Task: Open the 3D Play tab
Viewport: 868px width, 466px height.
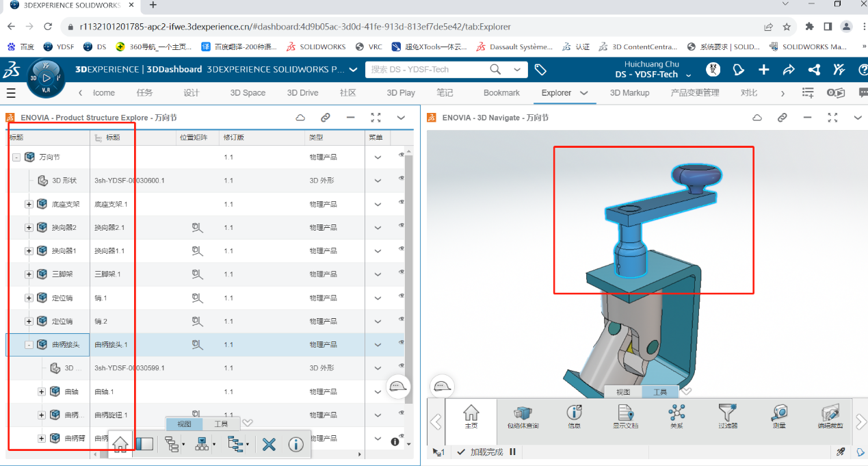Action: click(x=401, y=93)
